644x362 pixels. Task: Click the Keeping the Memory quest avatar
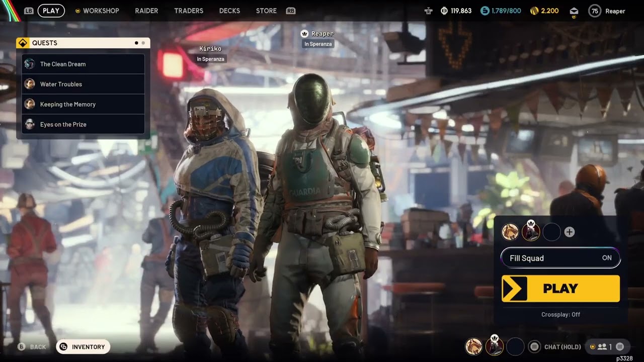click(30, 104)
